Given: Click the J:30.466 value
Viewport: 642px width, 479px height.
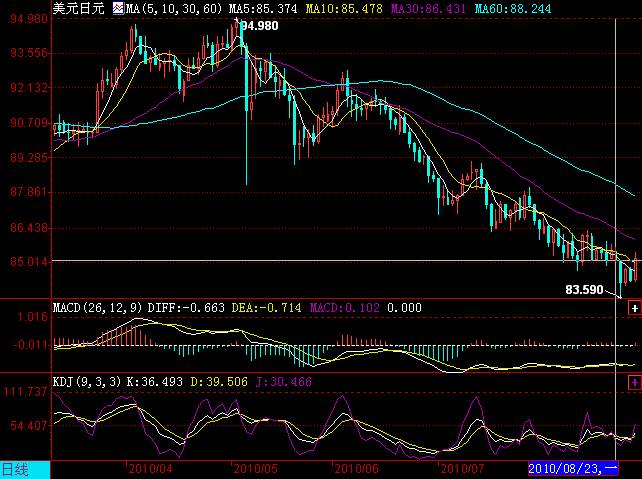Looking at the screenshot, I should [284, 382].
